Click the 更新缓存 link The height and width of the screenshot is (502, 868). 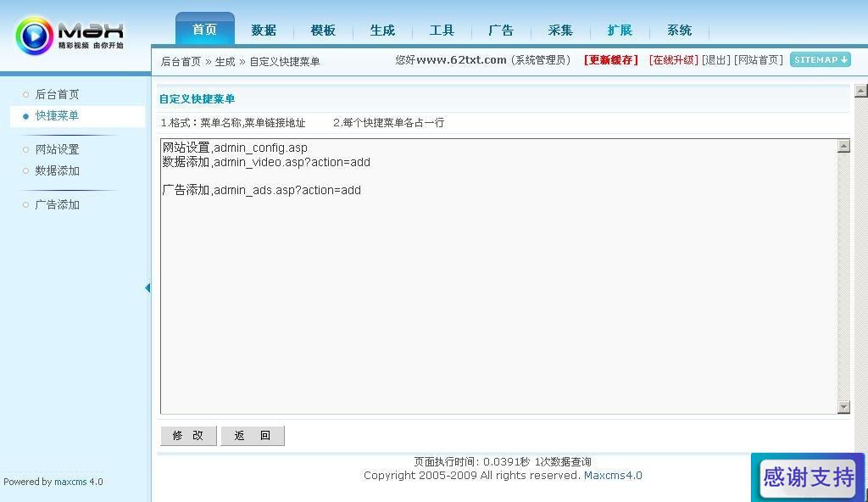click(611, 60)
